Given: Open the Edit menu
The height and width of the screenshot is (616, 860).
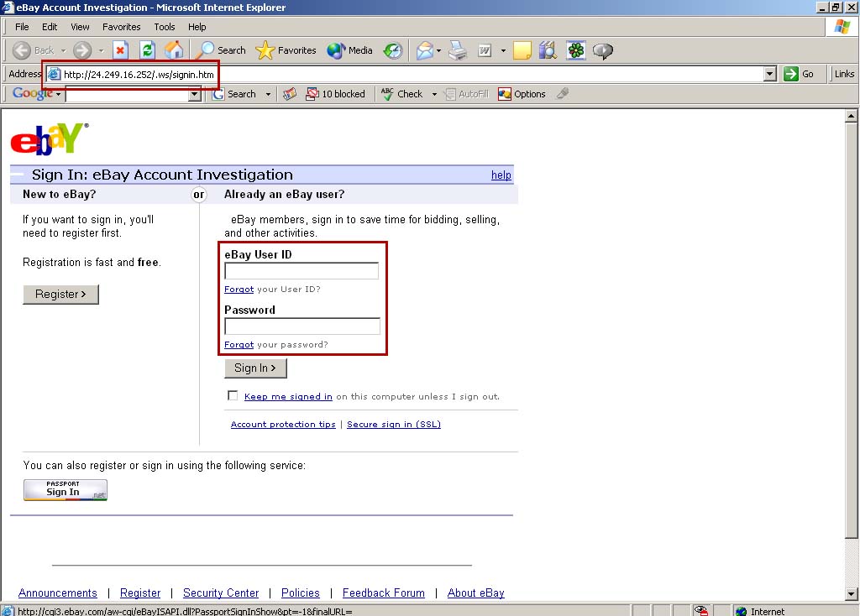Looking at the screenshot, I should 50,27.
